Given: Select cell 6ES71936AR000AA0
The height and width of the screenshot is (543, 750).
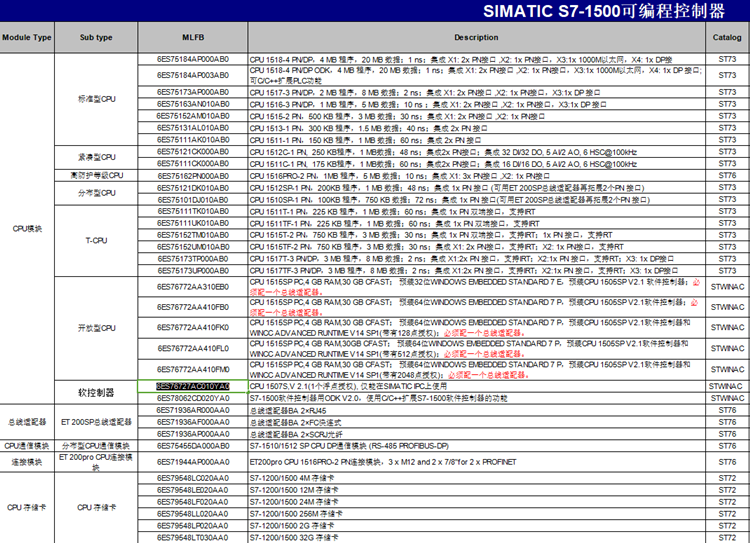Looking at the screenshot, I should pos(193,410).
